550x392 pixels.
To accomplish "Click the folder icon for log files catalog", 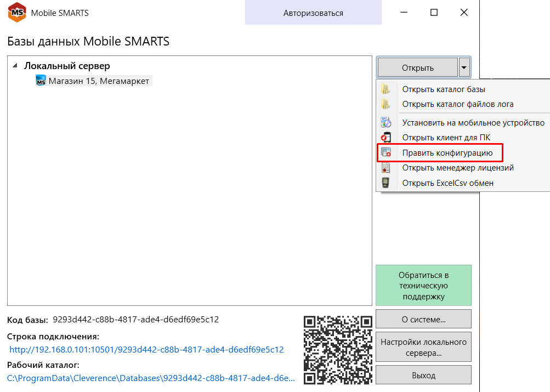I will (x=386, y=104).
